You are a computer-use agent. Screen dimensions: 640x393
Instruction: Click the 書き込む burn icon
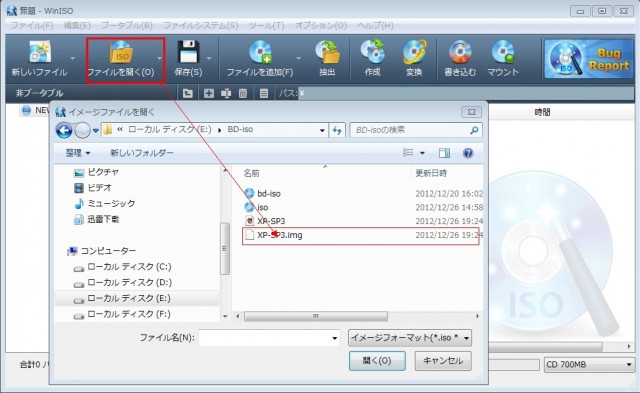[460, 52]
